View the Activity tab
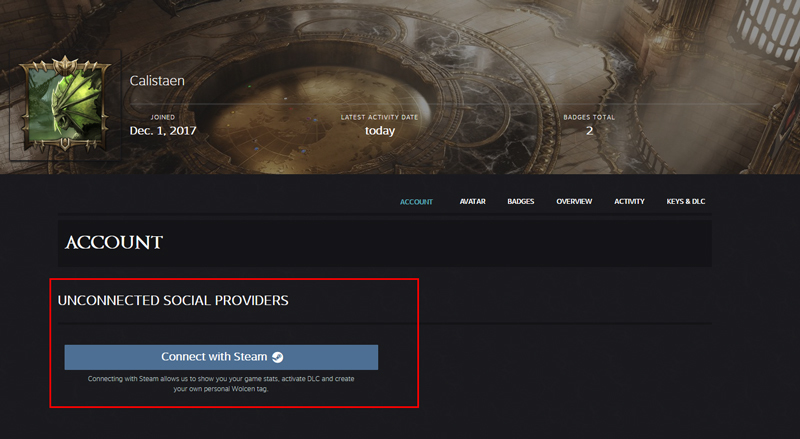Image resolution: width=800 pixels, height=439 pixels. 629,202
